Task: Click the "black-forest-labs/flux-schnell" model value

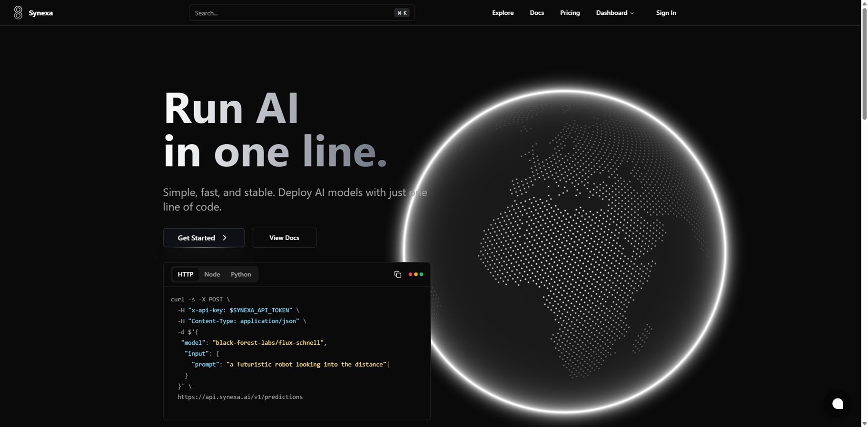Action: 268,343
